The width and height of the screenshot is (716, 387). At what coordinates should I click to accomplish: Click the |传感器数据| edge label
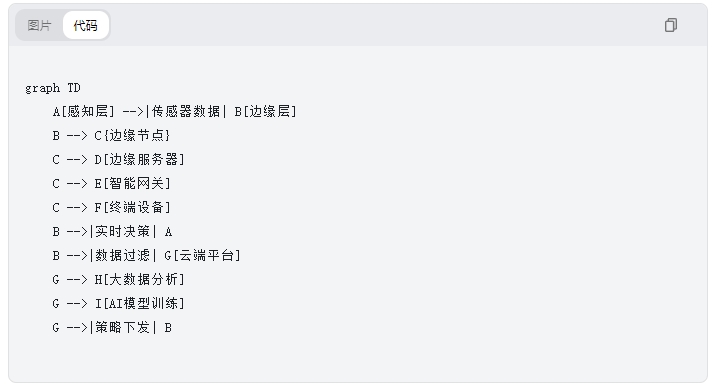(186, 111)
